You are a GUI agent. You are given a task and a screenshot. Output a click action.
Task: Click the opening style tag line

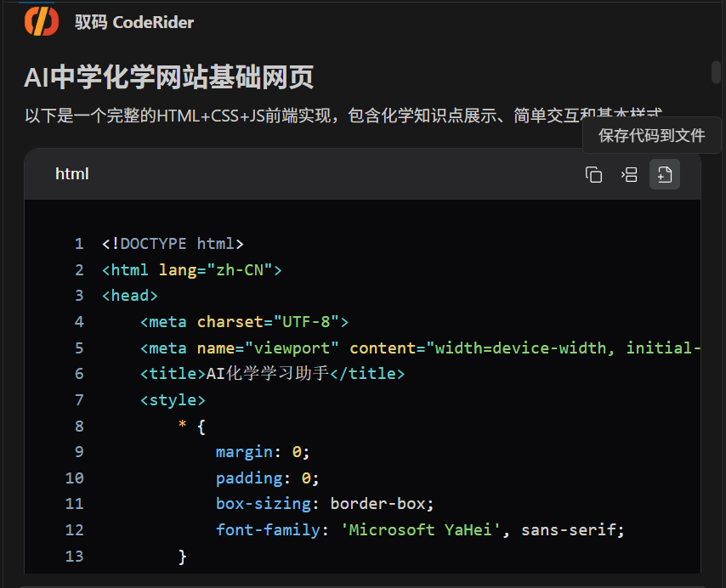(x=173, y=399)
